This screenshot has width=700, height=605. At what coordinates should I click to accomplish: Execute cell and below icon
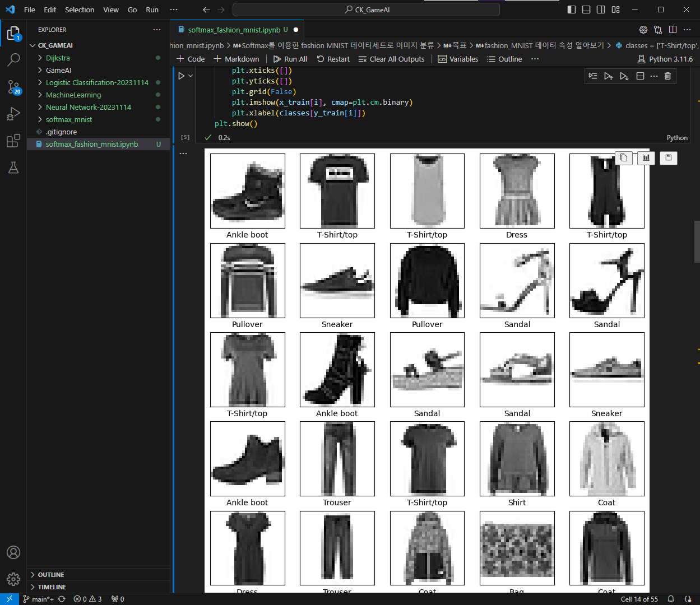tap(624, 76)
